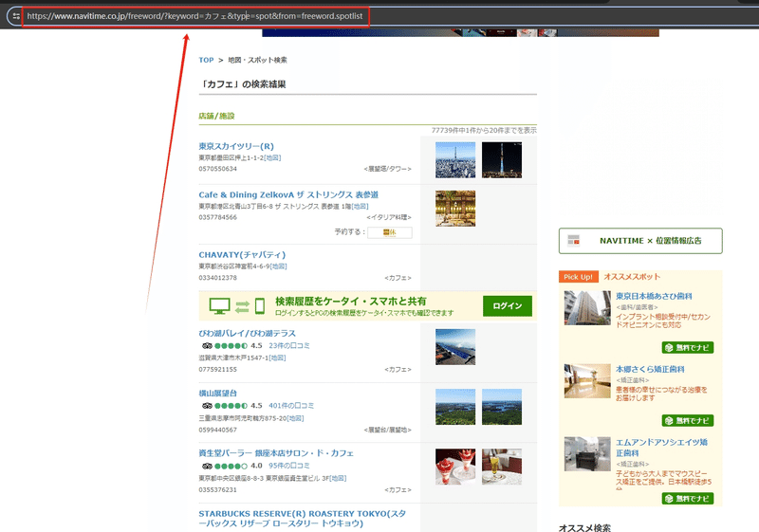The width and height of the screenshot is (759, 532).
Task: View the 東京日本橋あさひ歯科 building thumbnail
Action: [587, 307]
